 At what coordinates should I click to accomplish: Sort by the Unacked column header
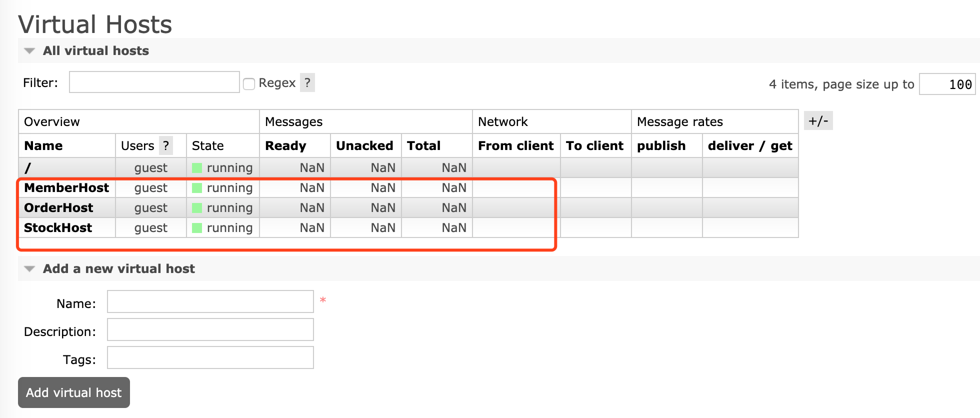tap(364, 145)
